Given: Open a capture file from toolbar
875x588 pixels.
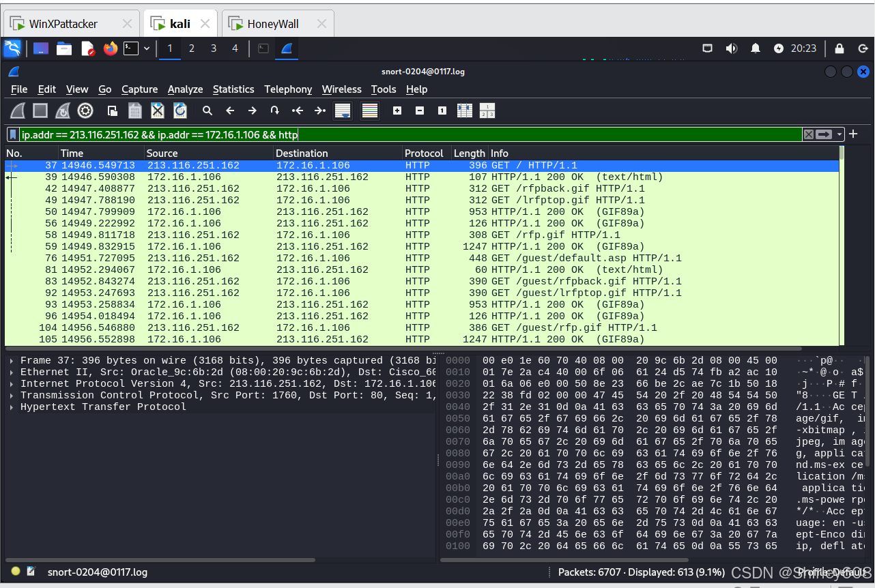Looking at the screenshot, I should [x=113, y=111].
